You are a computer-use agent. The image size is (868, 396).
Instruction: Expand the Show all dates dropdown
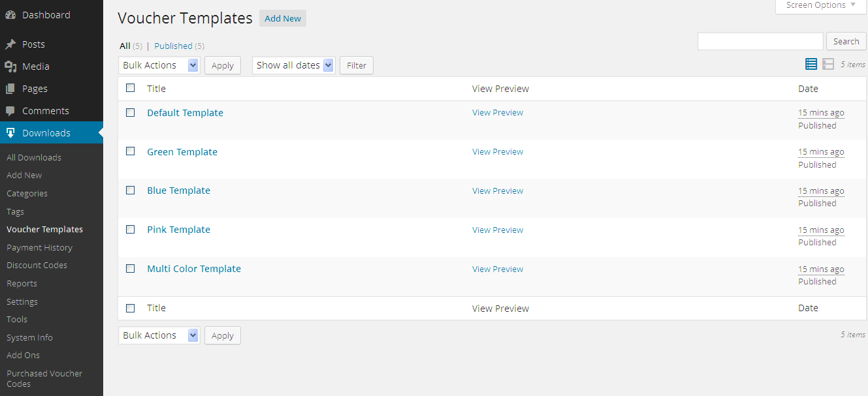point(293,65)
